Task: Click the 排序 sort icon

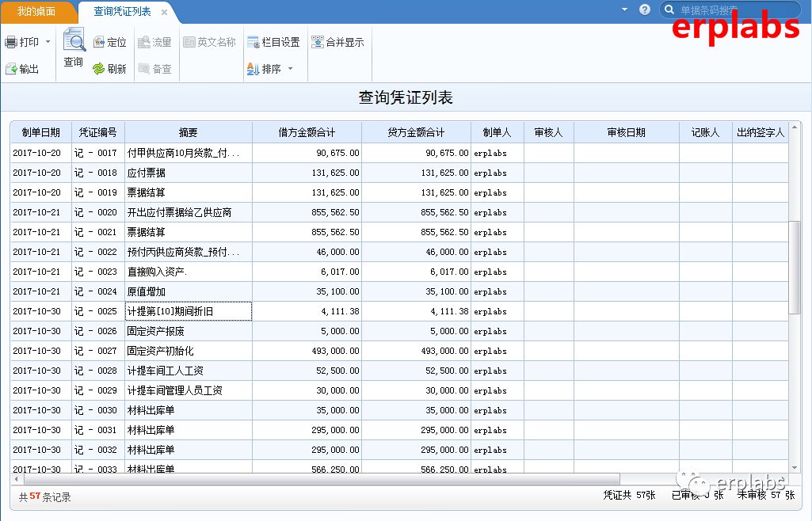Action: click(253, 68)
